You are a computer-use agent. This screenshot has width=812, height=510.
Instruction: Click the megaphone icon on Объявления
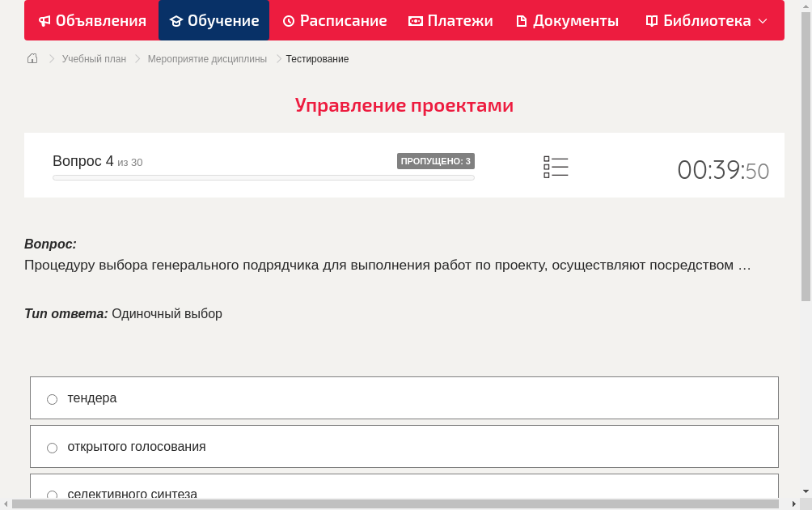pos(44,20)
